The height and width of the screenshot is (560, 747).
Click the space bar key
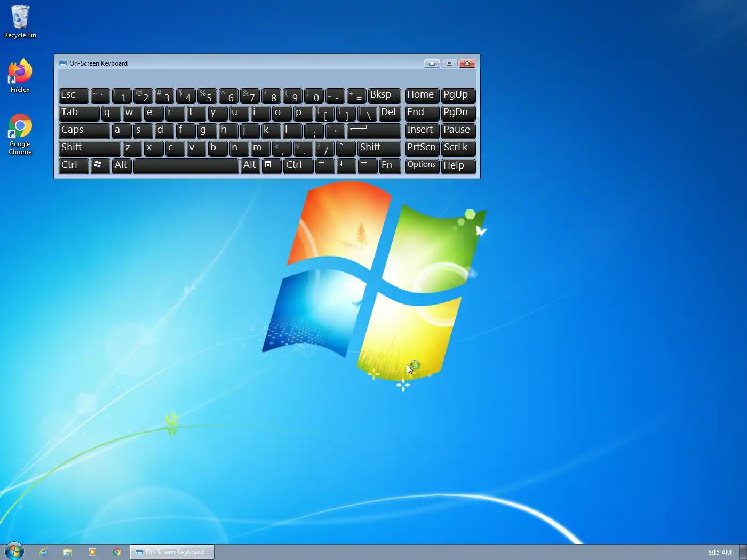pos(186,166)
